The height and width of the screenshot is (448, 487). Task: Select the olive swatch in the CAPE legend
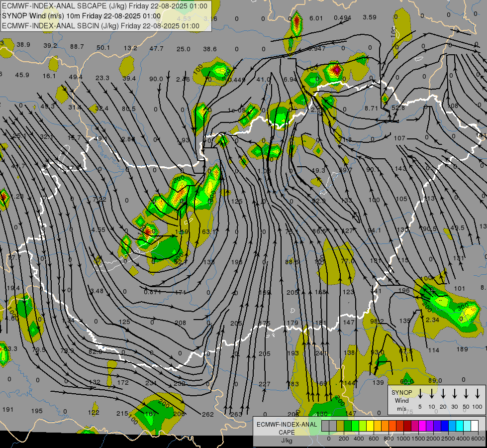coord(340,426)
